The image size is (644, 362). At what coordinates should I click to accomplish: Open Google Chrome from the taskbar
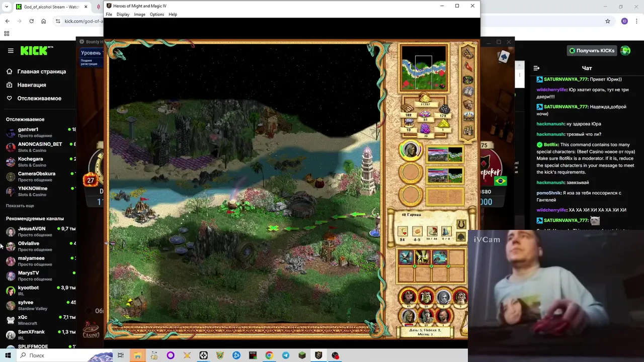point(269,355)
